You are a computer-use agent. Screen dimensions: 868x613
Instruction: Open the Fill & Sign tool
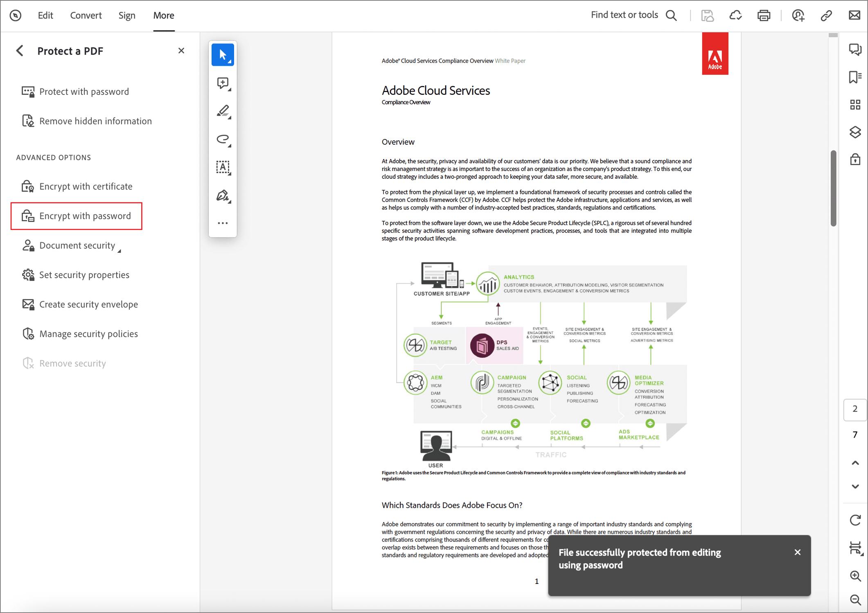[x=223, y=195]
